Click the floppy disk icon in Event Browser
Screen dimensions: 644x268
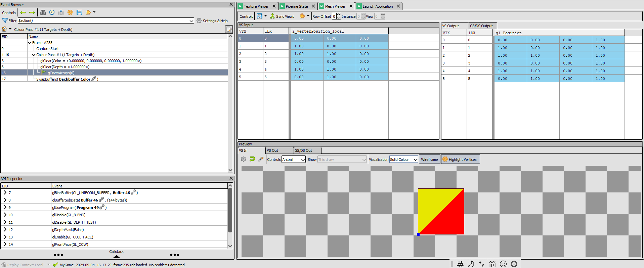coord(79,12)
